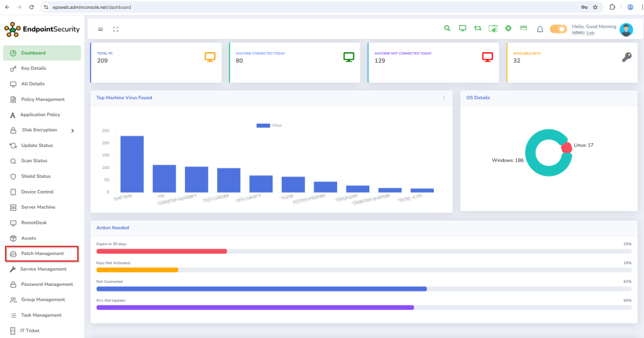Click the gray key icon in Available Keys card
644x338 pixels.
click(626, 57)
